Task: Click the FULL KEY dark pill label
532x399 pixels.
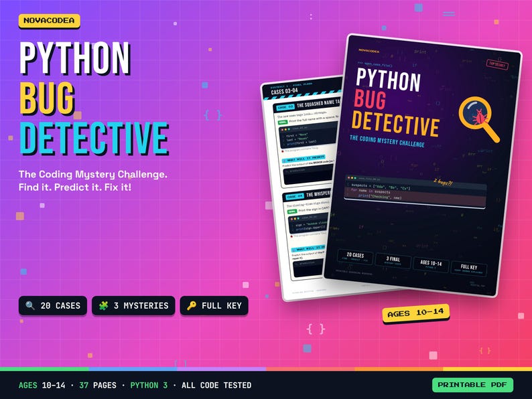Action: point(214,305)
